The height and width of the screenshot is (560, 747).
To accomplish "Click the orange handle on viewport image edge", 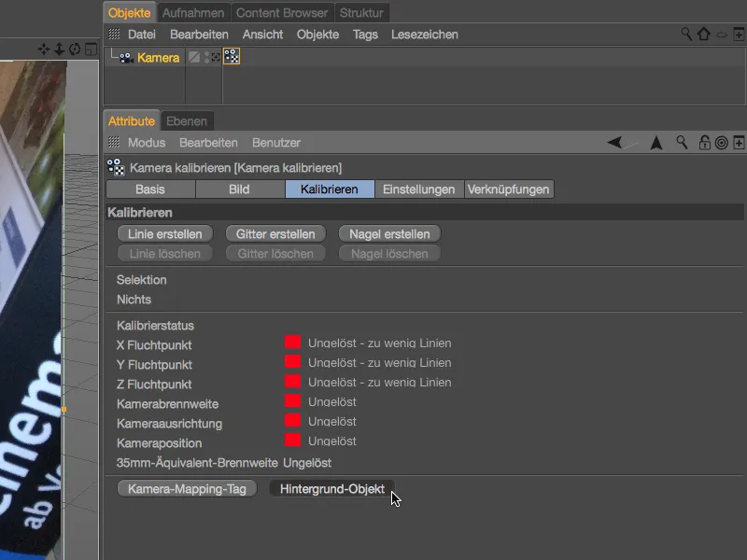I will click(x=63, y=409).
